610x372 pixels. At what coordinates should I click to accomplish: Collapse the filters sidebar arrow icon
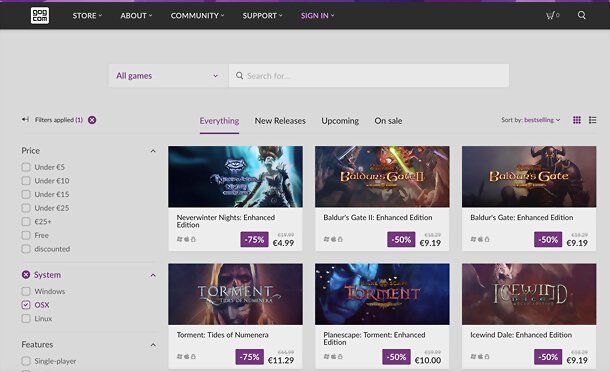[x=25, y=119]
